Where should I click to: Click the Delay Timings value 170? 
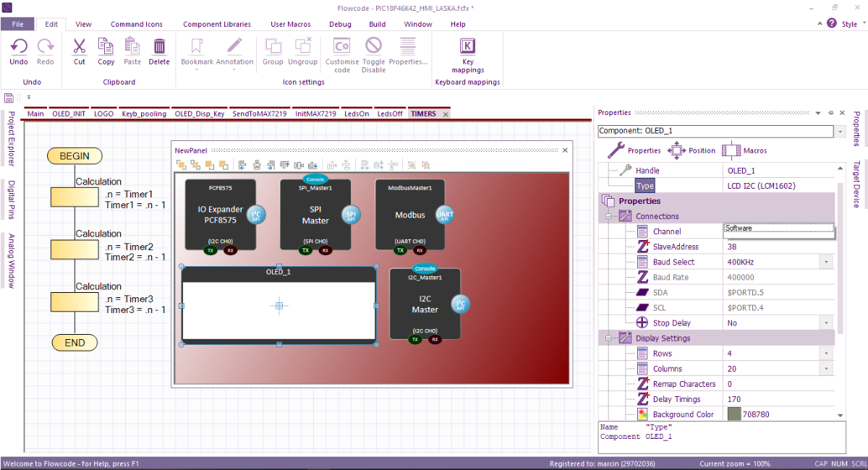click(x=733, y=399)
